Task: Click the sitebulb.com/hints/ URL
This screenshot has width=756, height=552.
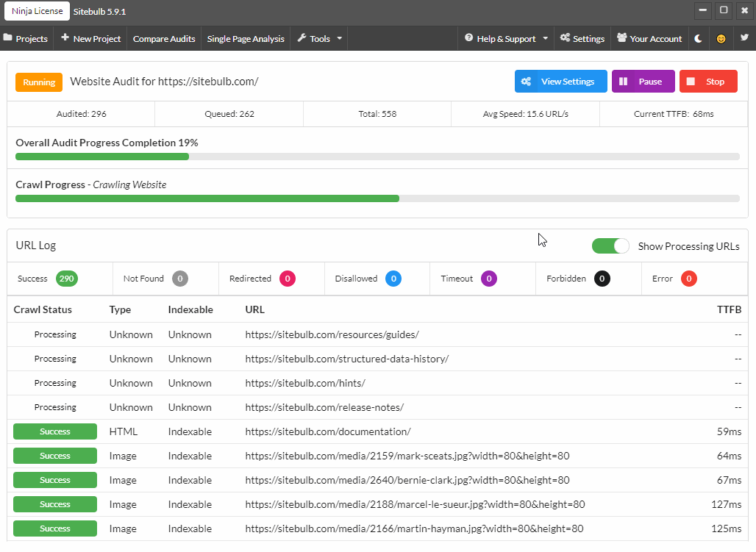Action: click(x=305, y=383)
